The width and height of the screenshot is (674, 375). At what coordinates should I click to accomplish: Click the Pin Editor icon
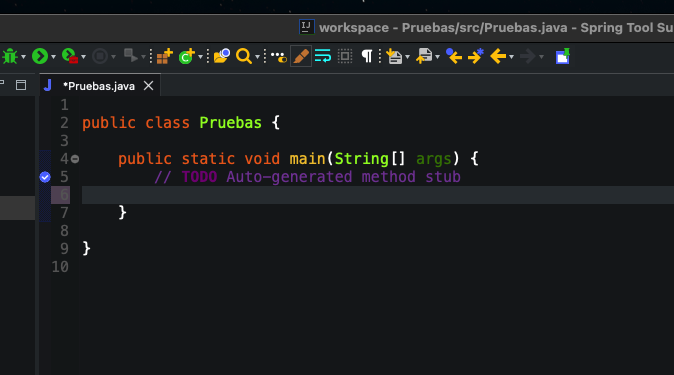tap(563, 56)
